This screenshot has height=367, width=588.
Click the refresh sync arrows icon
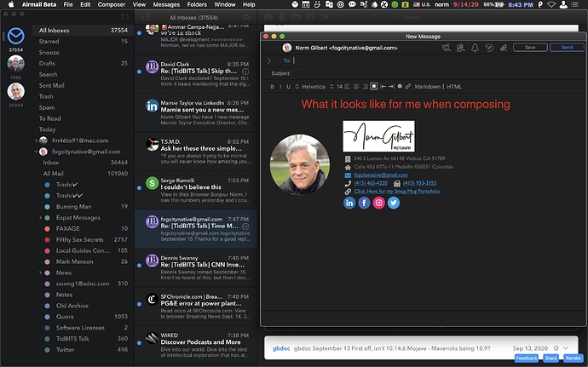pos(125,17)
